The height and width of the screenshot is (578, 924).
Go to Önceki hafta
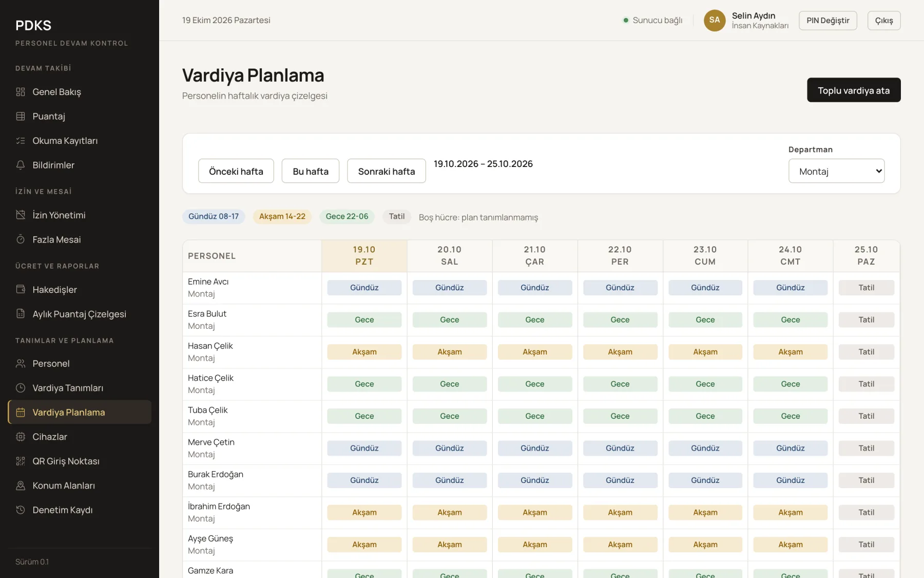pos(236,171)
